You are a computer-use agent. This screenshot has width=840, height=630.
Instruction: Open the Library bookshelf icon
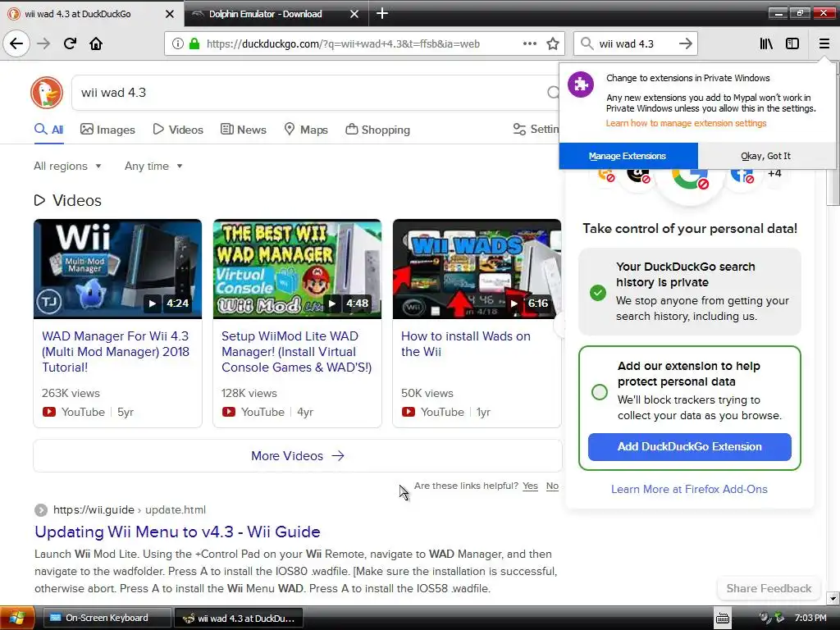[x=766, y=43]
